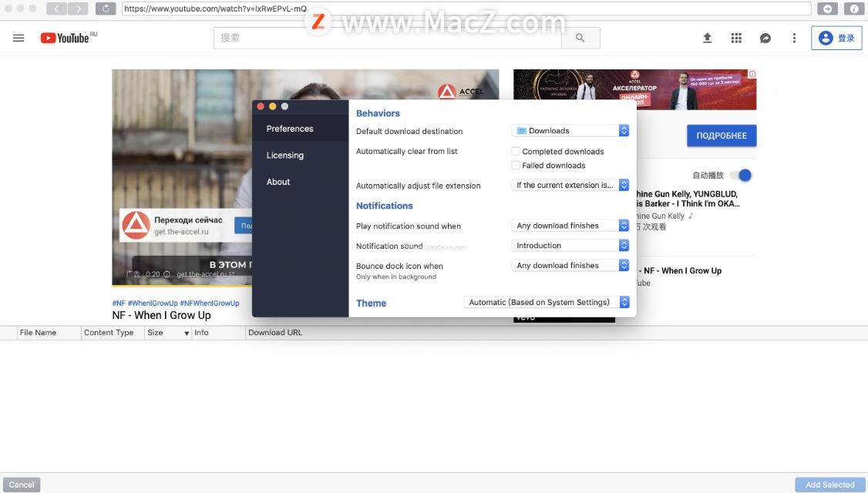Viewport: 868px width, 493px height.
Task: Open the YouTube messages share icon
Action: [x=765, y=38]
